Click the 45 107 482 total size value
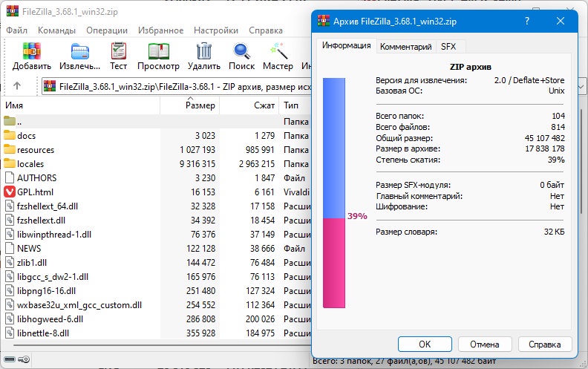This screenshot has width=588, height=369. [x=544, y=138]
